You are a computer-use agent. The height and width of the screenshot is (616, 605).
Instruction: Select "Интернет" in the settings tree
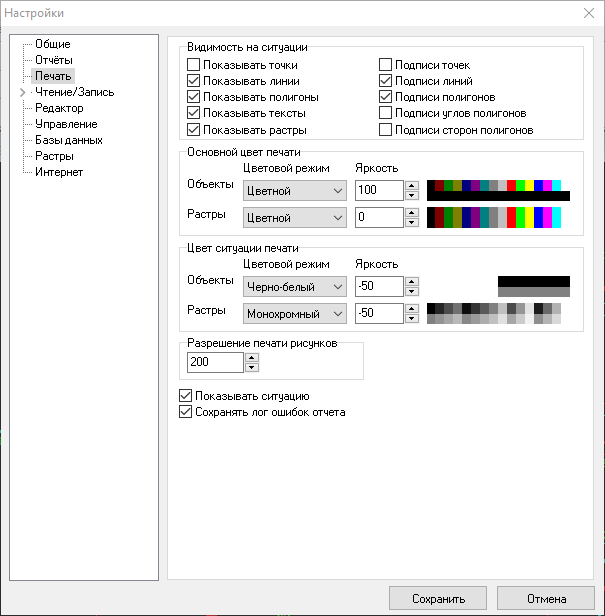(x=59, y=172)
